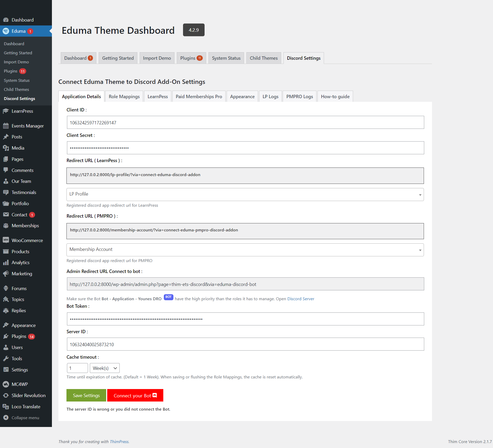This screenshot has height=448, width=493.
Task: Open the Analytics sidebar icon
Action: [6, 262]
